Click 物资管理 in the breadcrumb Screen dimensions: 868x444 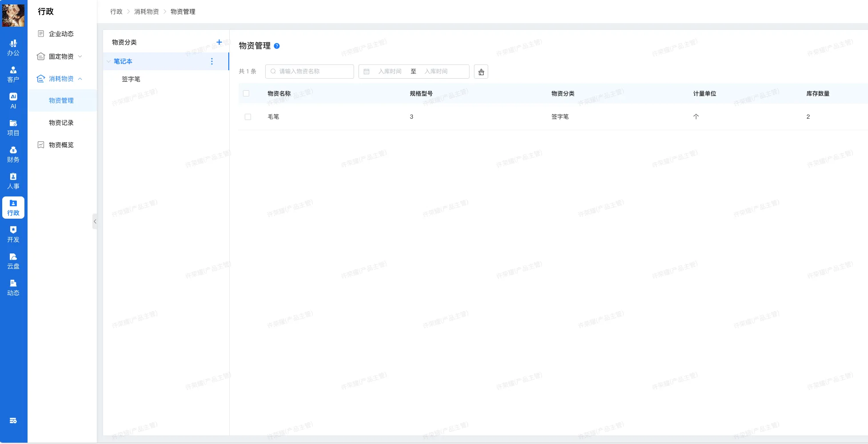pos(183,12)
